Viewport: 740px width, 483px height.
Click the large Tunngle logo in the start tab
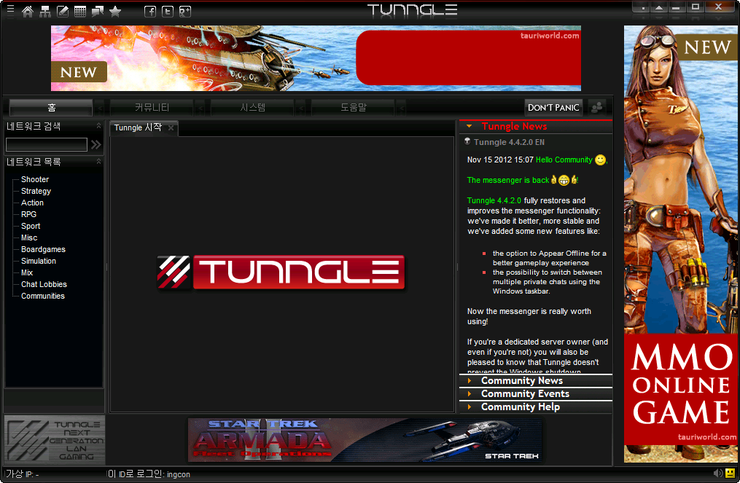tap(281, 272)
